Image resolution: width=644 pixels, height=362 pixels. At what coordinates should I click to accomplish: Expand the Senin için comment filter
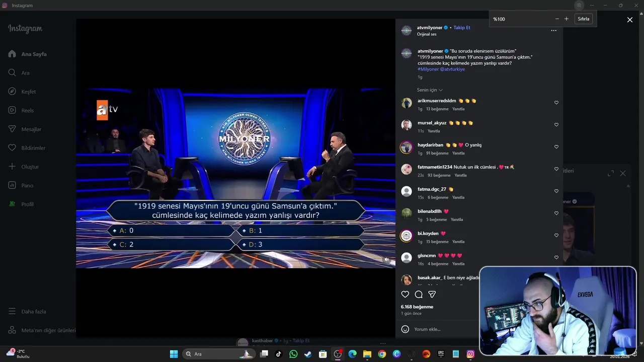pyautogui.click(x=430, y=90)
